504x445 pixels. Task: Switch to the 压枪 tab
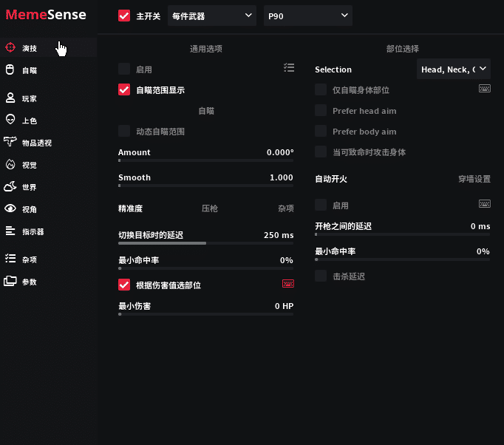210,209
